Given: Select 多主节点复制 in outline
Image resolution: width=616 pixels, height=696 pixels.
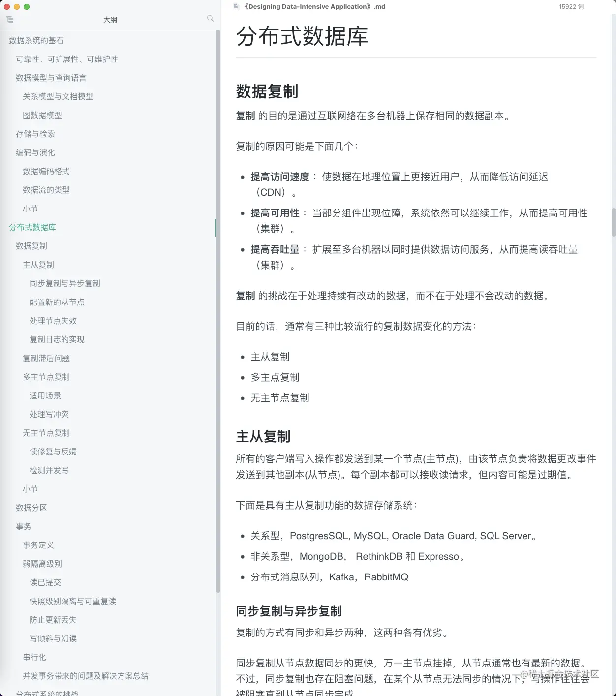Looking at the screenshot, I should pos(46,377).
